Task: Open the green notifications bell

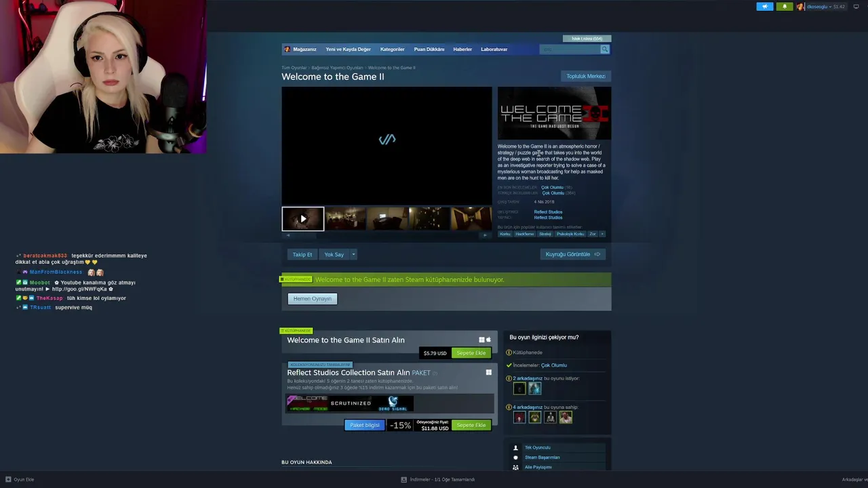Action: click(x=785, y=7)
